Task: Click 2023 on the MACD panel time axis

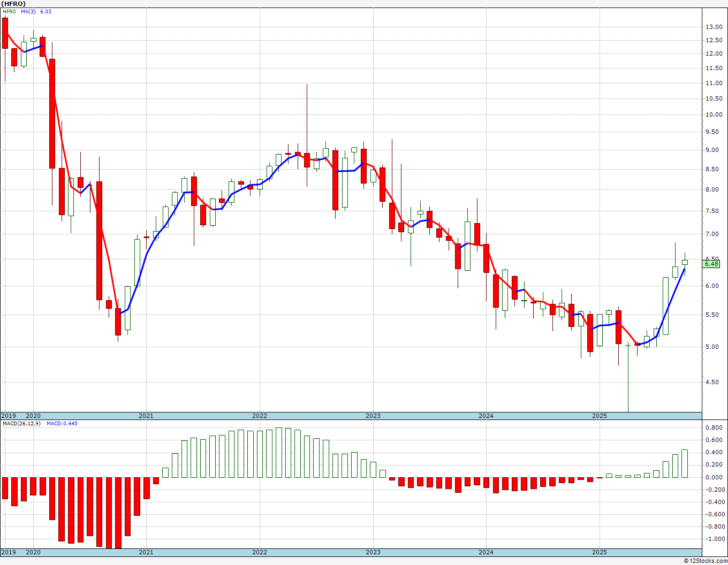Action: (373, 552)
